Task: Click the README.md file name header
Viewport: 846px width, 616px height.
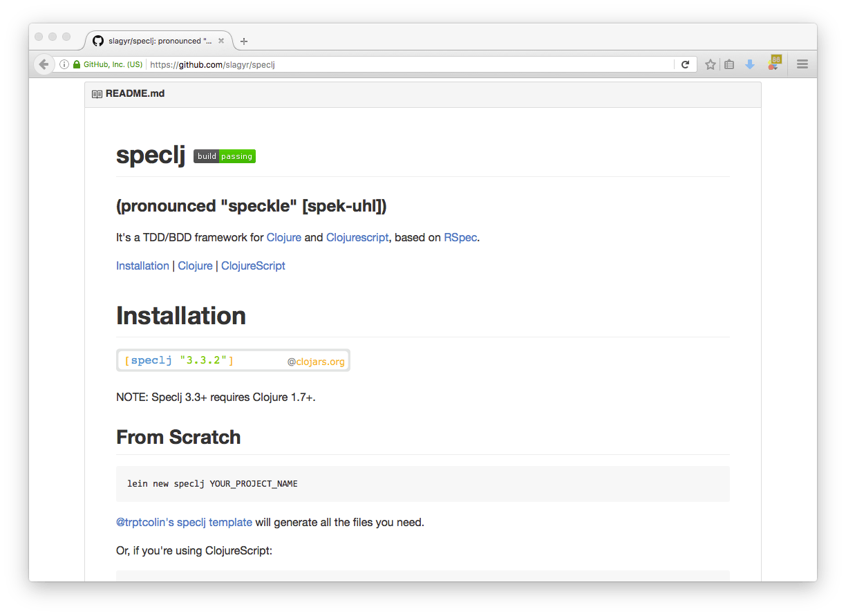Action: pyautogui.click(x=135, y=93)
